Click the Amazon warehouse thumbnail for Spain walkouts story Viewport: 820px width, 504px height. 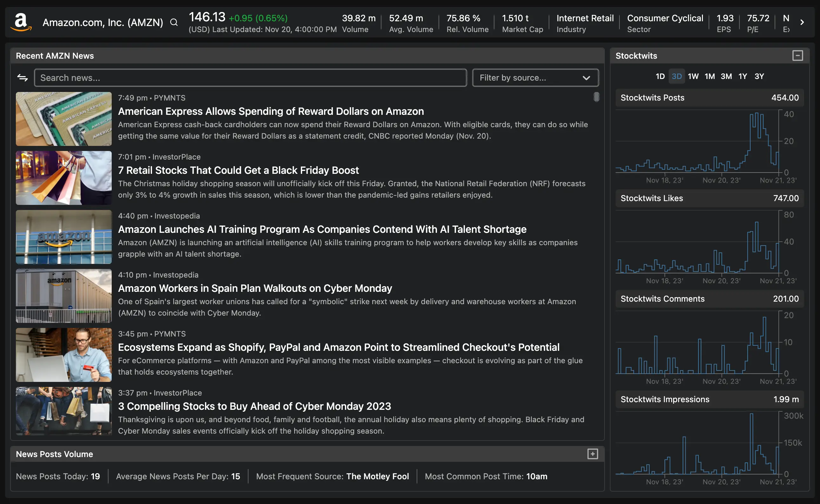(63, 296)
